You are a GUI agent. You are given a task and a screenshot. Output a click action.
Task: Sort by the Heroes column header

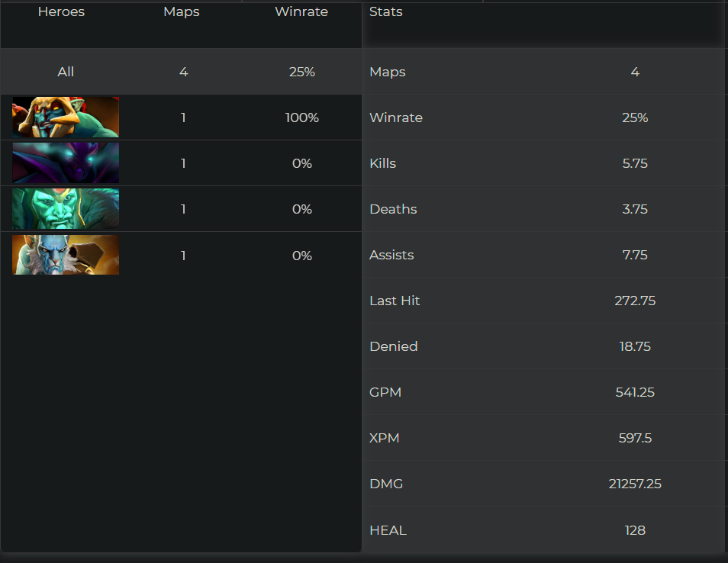[x=61, y=12]
